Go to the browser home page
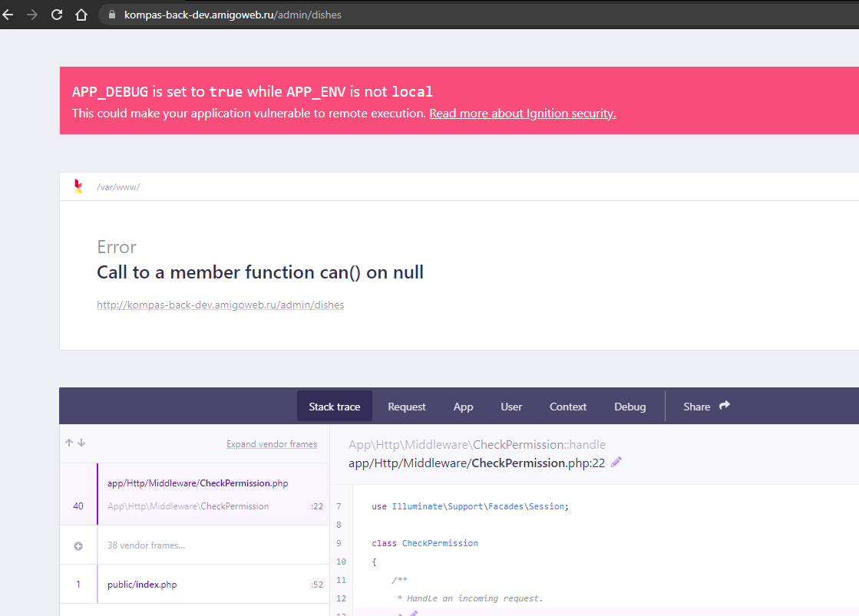The width and height of the screenshot is (859, 616). pyautogui.click(x=81, y=15)
